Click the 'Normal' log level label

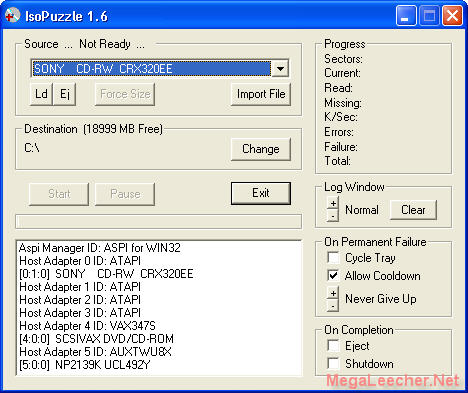coord(362,210)
